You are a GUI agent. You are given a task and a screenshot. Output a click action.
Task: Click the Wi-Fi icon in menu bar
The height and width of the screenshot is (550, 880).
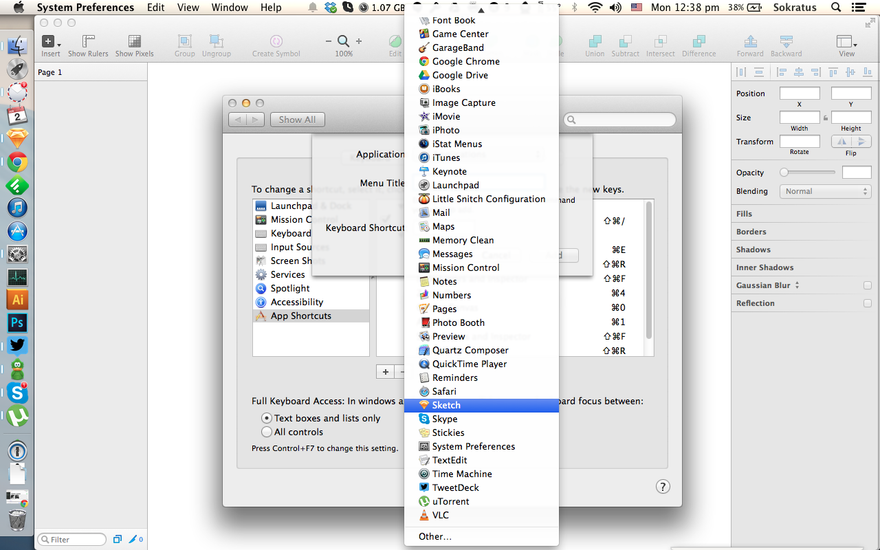coord(595,7)
